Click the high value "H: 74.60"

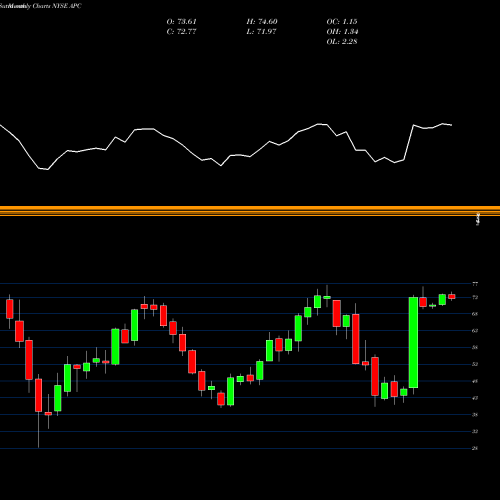[262, 22]
